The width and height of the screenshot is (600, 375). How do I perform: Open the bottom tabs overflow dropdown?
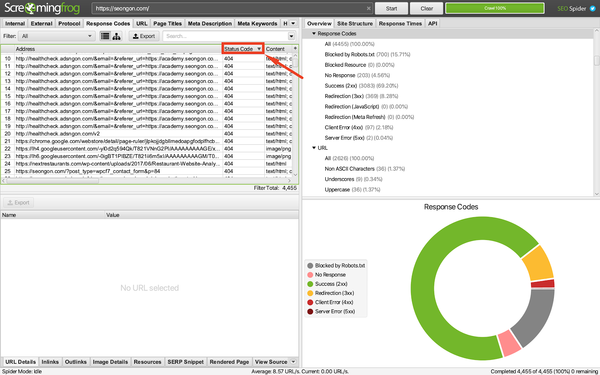point(293,362)
